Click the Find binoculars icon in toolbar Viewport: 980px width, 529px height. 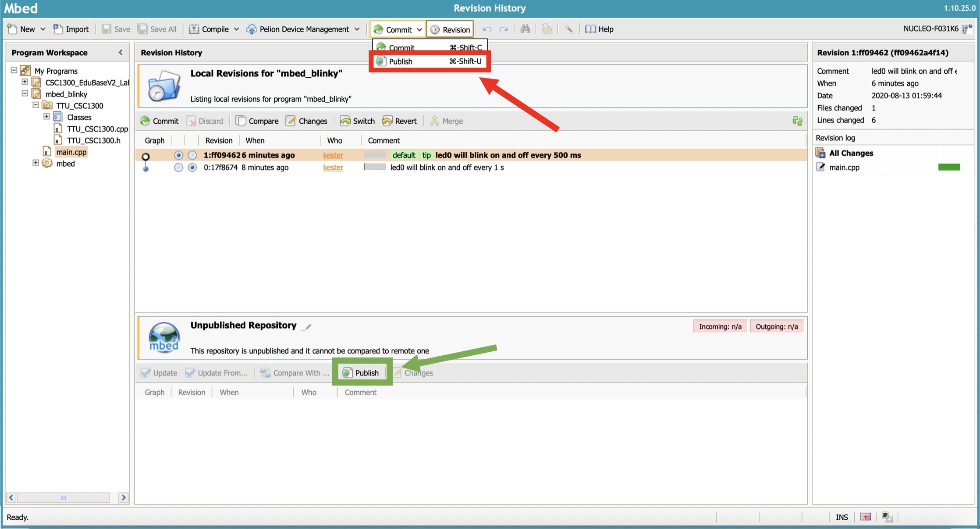(x=525, y=29)
